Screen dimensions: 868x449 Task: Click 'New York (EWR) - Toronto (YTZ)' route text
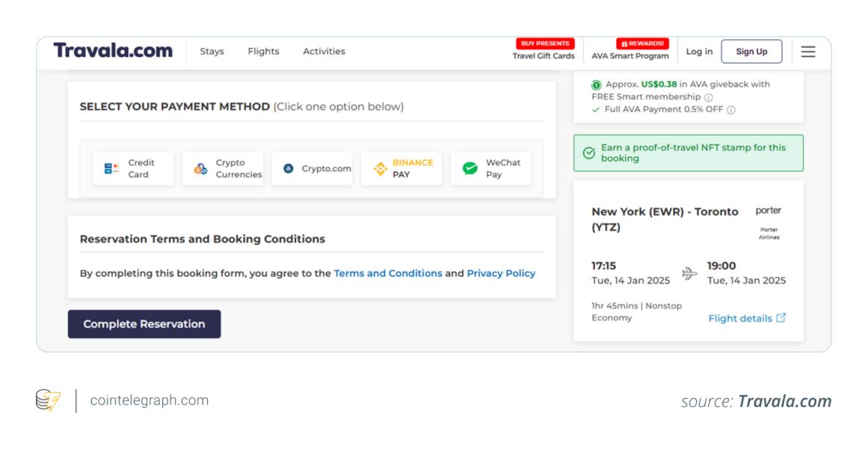(x=665, y=219)
